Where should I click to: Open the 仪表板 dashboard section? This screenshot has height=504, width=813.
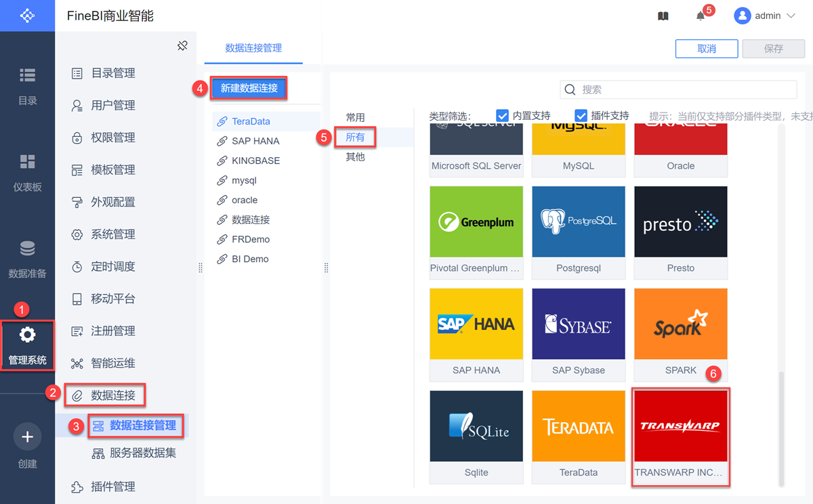tap(27, 172)
